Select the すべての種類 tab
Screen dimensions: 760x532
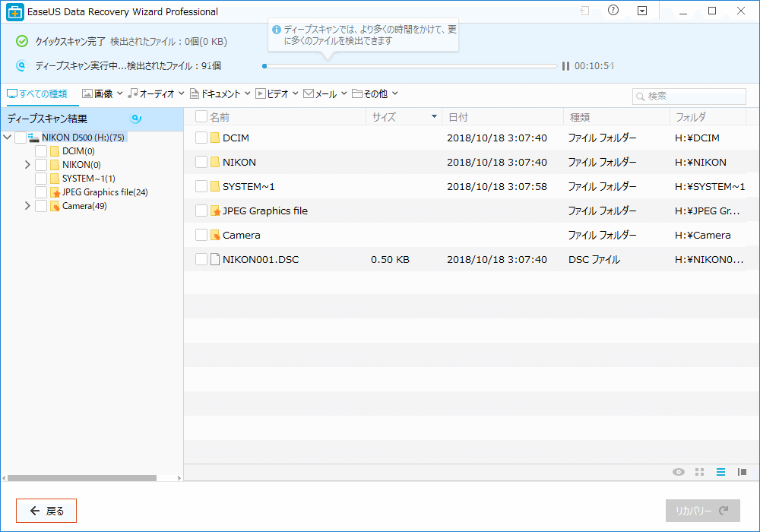coord(37,93)
